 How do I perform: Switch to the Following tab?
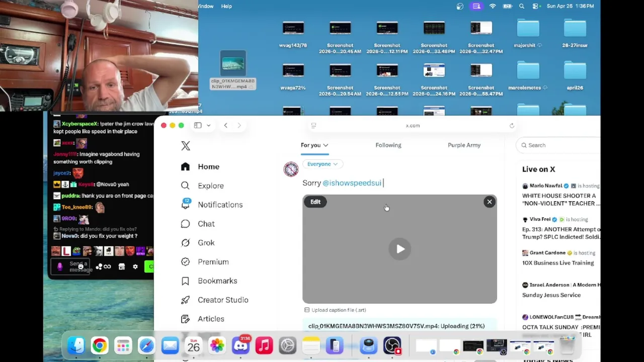click(x=388, y=145)
